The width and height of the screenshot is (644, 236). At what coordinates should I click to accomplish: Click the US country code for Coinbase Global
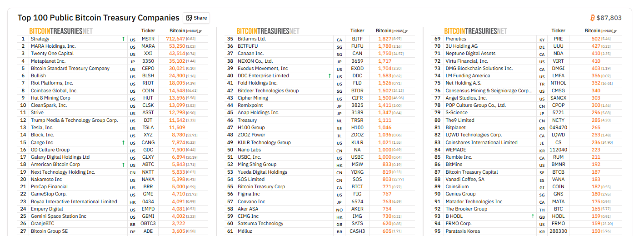(133, 91)
